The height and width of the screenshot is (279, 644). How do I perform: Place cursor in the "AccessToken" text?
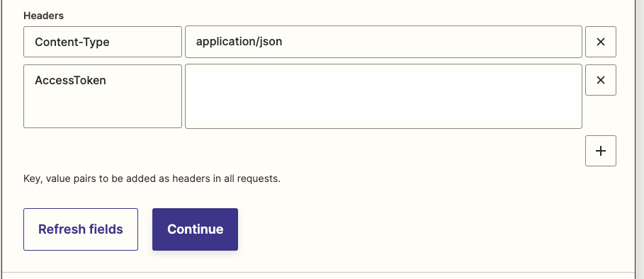(70, 81)
